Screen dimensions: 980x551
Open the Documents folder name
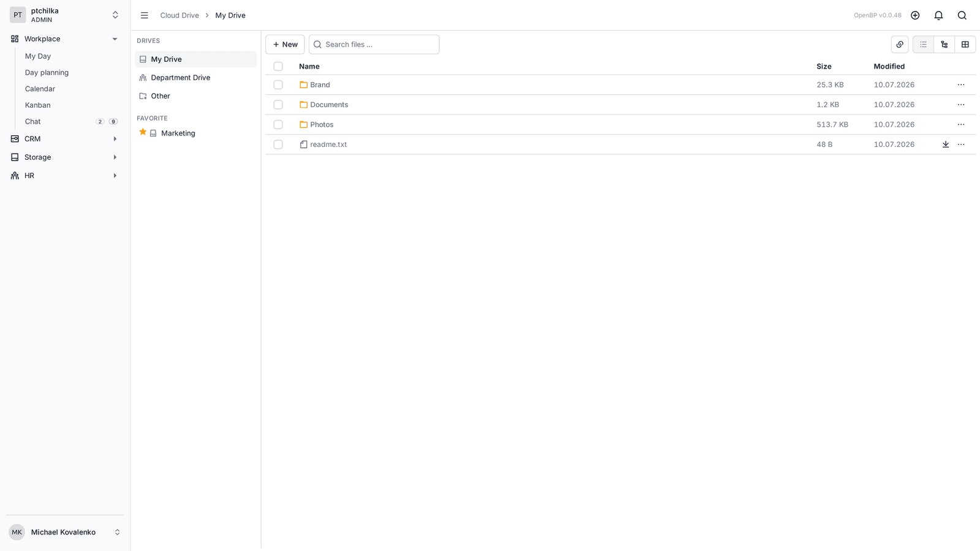[x=329, y=105]
